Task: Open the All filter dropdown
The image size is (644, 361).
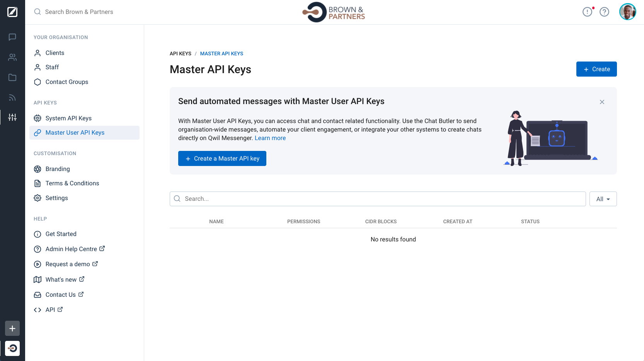Action: 603,199
